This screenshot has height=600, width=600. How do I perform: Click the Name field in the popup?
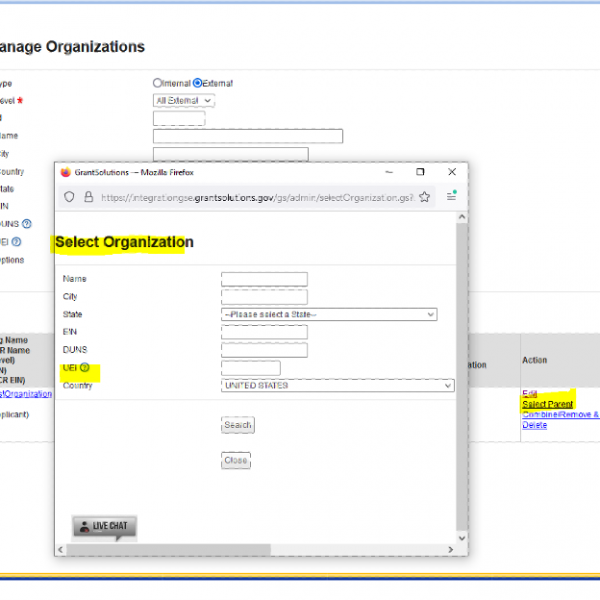click(264, 279)
